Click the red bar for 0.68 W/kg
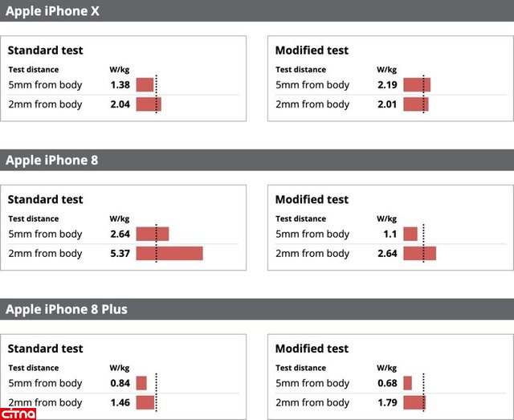 click(x=407, y=383)
